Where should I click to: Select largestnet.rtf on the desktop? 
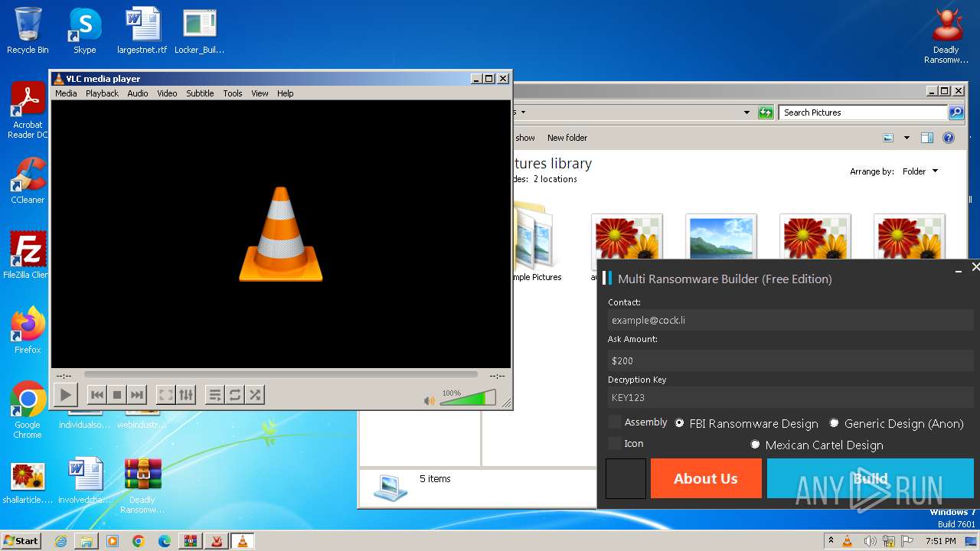pyautogui.click(x=142, y=31)
